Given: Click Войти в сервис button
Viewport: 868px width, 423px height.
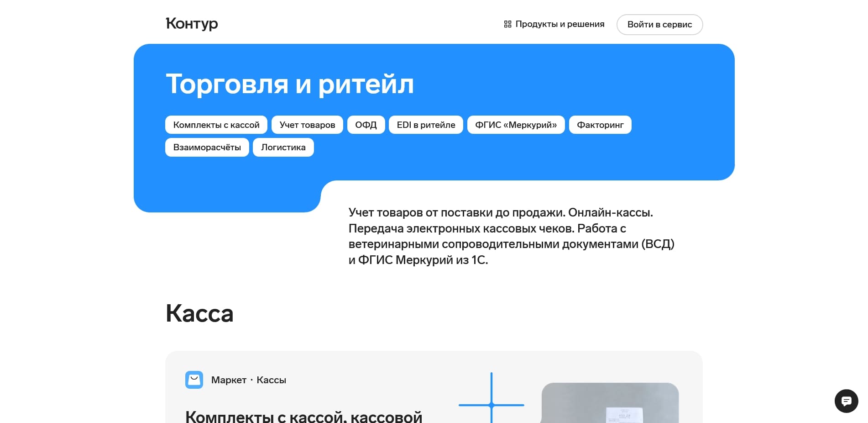Looking at the screenshot, I should (659, 25).
